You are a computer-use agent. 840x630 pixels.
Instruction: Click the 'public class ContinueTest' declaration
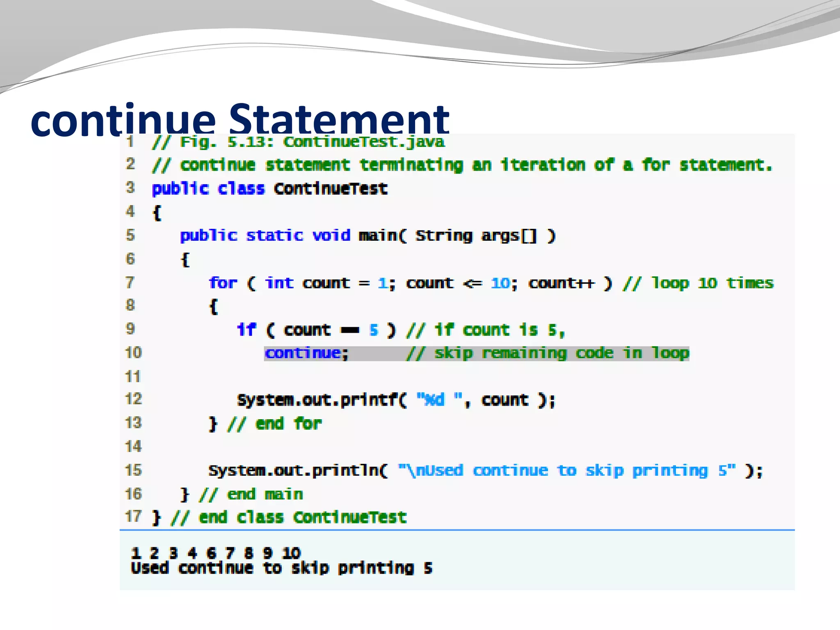(x=269, y=189)
